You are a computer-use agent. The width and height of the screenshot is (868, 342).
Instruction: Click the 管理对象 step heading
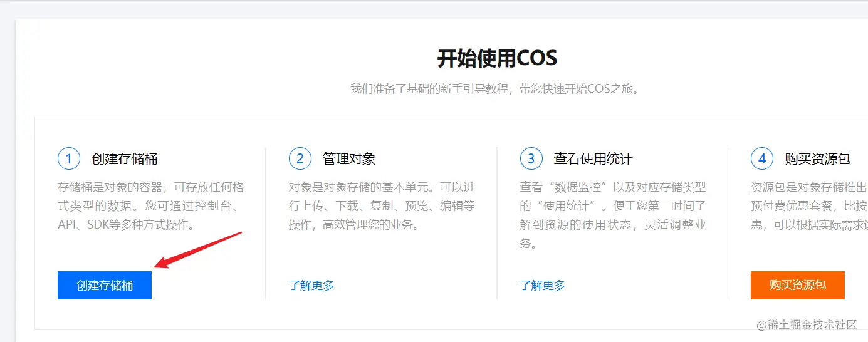(349, 159)
